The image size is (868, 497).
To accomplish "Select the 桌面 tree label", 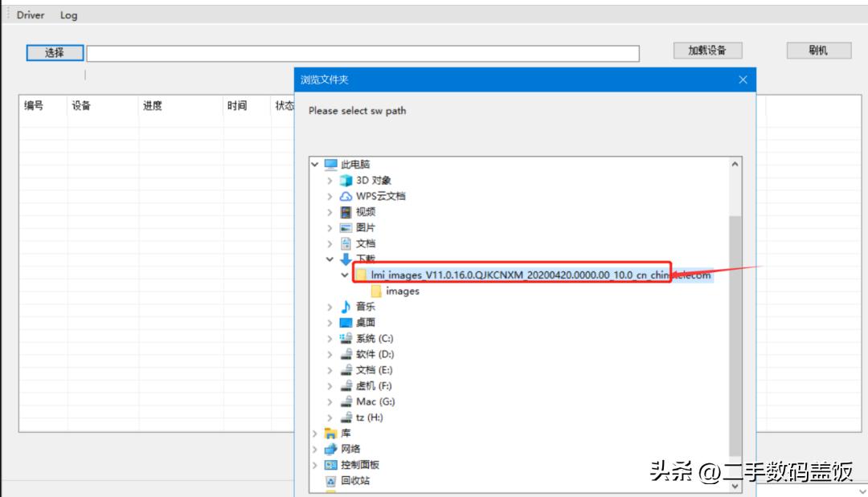I will tap(366, 322).
